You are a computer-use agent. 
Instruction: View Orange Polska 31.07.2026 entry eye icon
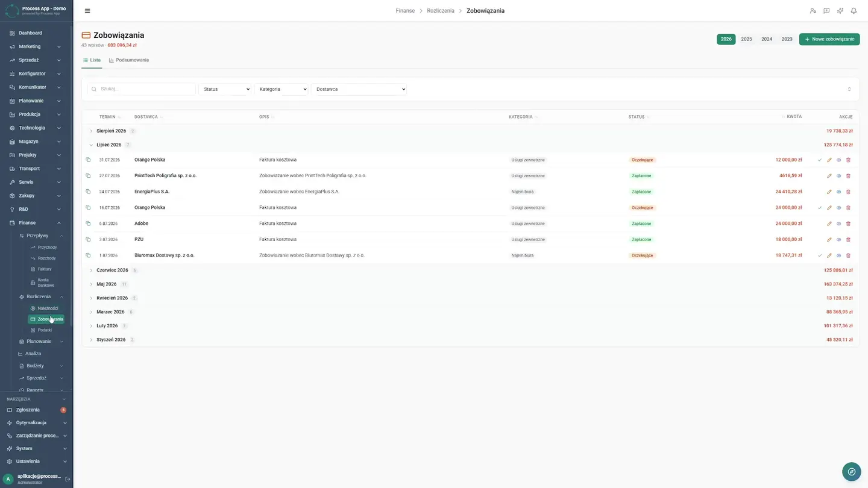click(839, 160)
